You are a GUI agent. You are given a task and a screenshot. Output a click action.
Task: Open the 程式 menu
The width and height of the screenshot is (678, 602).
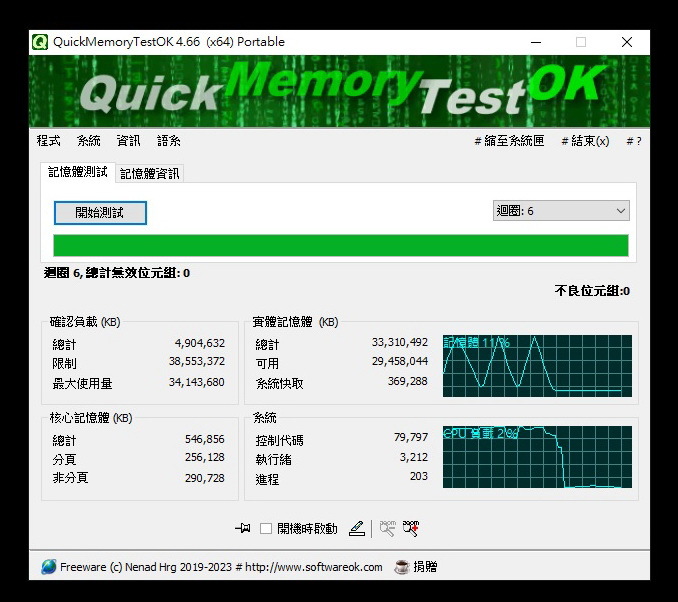[48, 141]
